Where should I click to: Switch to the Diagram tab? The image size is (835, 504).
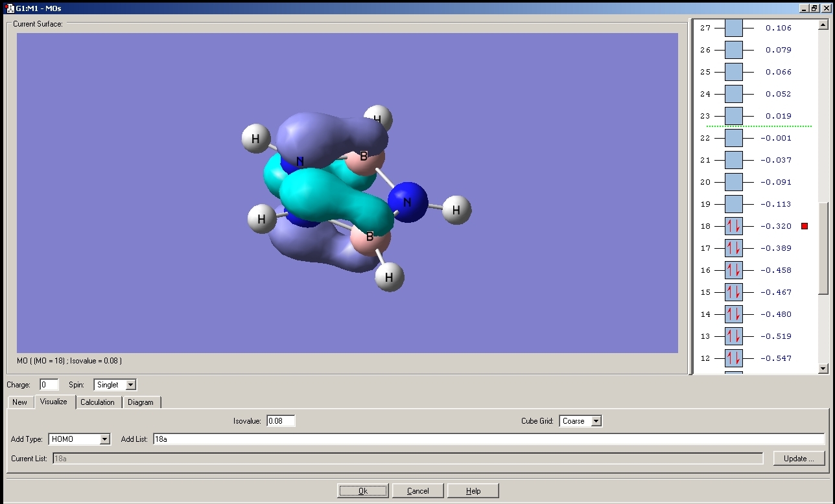click(141, 402)
